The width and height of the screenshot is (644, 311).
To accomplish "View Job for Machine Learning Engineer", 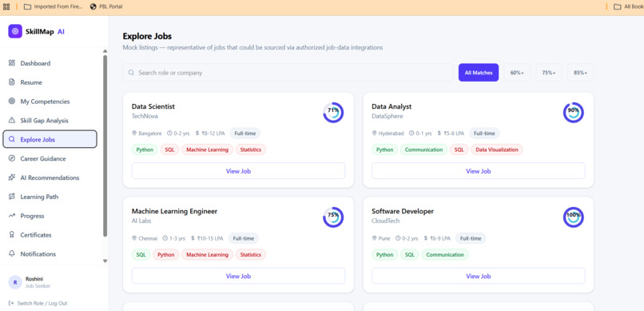I will (238, 276).
